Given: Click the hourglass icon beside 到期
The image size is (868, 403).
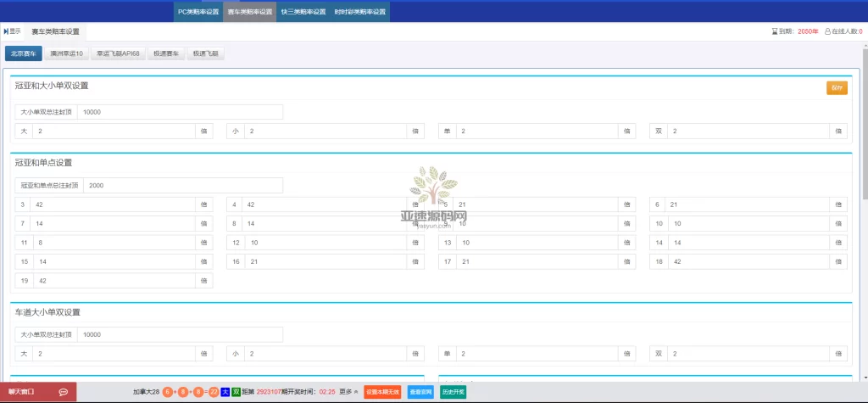Looking at the screenshot, I should 774,31.
